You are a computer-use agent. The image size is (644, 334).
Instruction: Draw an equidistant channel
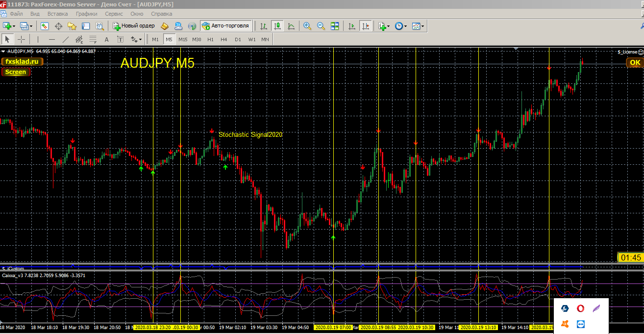point(79,39)
